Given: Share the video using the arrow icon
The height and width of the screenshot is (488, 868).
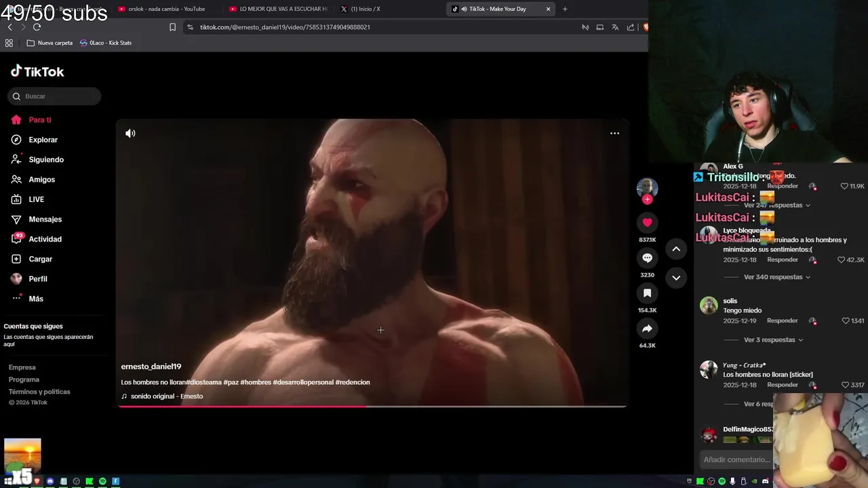Looking at the screenshot, I should point(647,328).
